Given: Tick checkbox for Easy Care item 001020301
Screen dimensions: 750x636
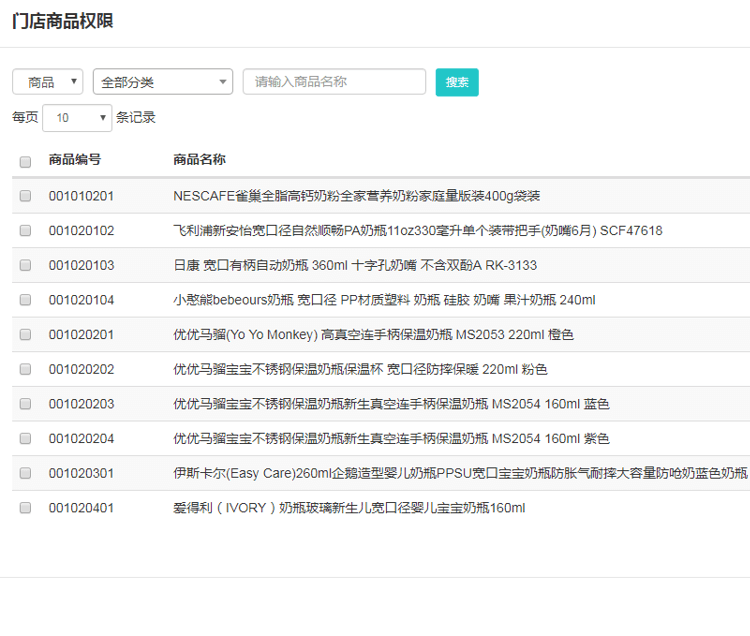Looking at the screenshot, I should point(25,473).
